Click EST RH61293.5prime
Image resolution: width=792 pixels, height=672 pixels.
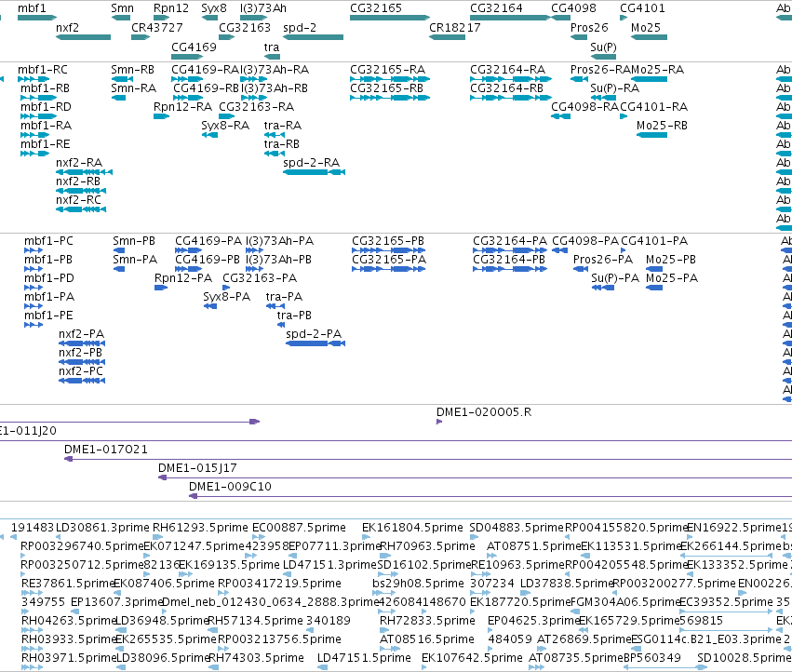pyautogui.click(x=200, y=528)
